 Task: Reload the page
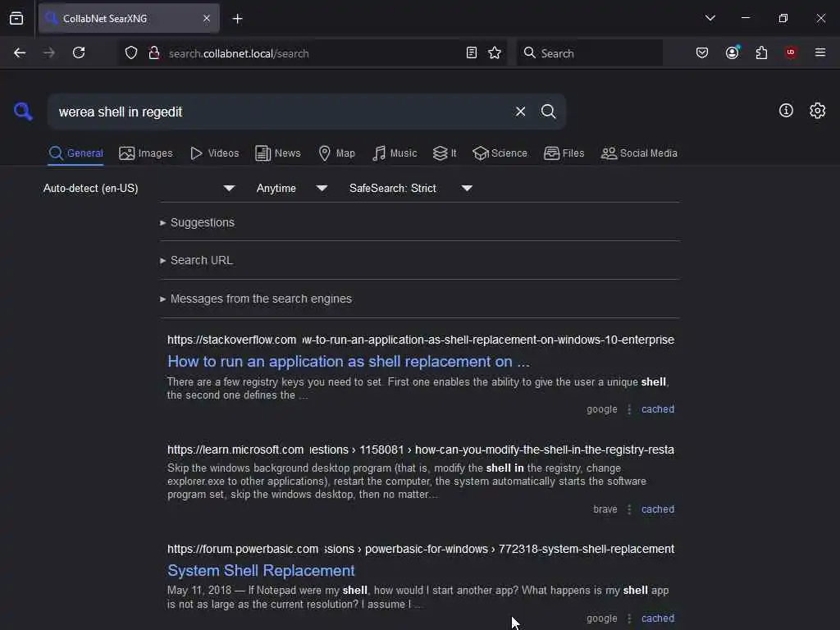79,52
